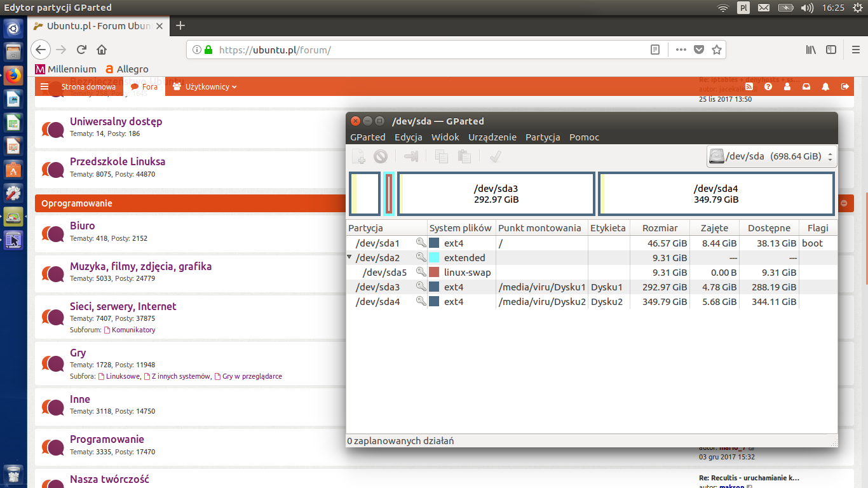Open the Trash in the launcher

13,473
